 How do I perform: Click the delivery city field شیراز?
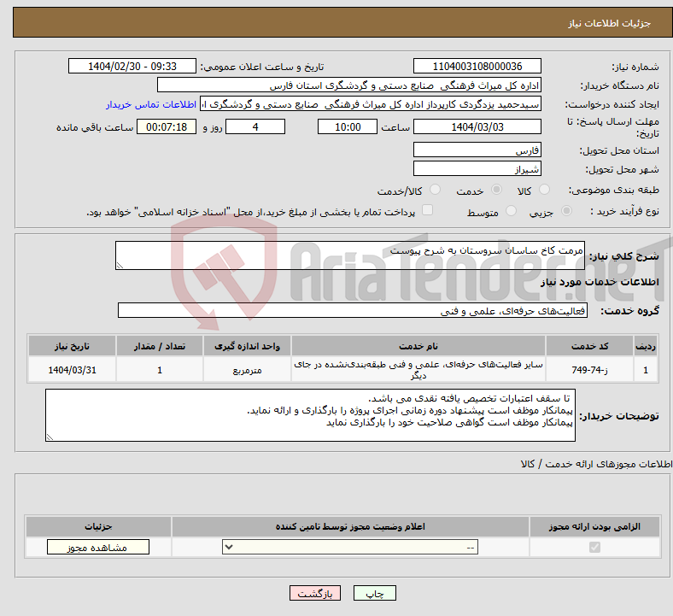(x=477, y=168)
